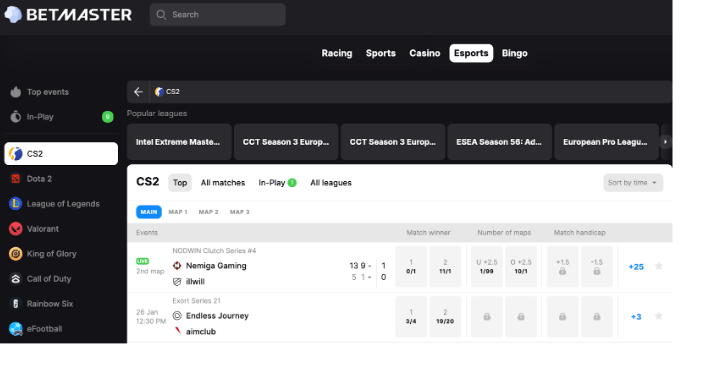The image size is (712, 367).
Task: Select the MAIN market tab
Action: pyautogui.click(x=149, y=212)
